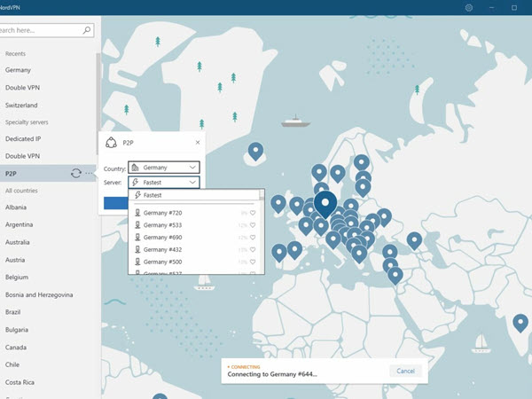Screen dimensions: 532x399
Task: Cancel the connection to Germany #644
Action: click(405, 371)
